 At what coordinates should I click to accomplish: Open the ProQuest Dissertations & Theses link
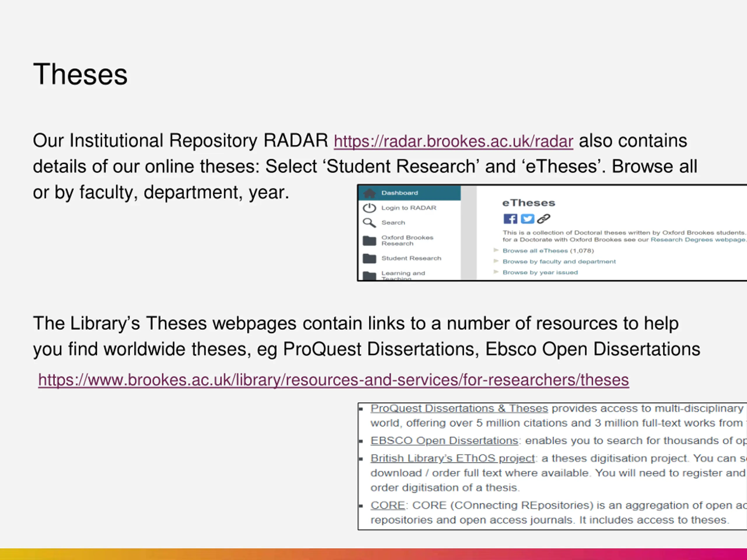pyautogui.click(x=459, y=408)
